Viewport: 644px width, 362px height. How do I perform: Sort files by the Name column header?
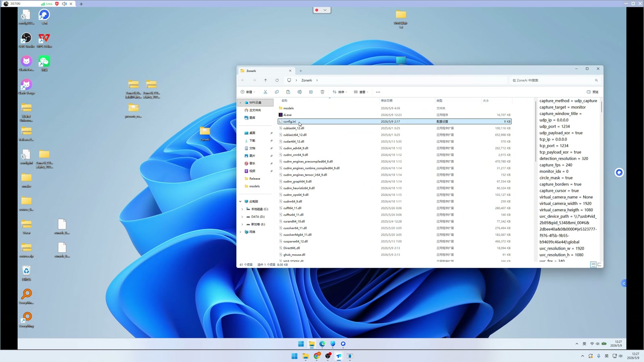pyautogui.click(x=285, y=101)
